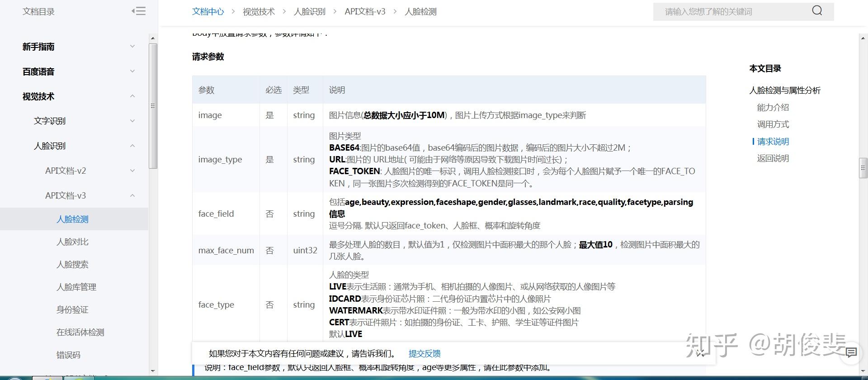Jump to 能力介绍 in the page outline
The width and height of the screenshot is (868, 380).
(773, 107)
